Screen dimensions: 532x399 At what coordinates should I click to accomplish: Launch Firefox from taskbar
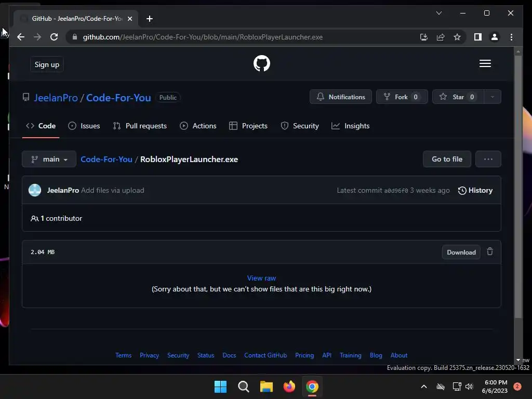pos(289,387)
